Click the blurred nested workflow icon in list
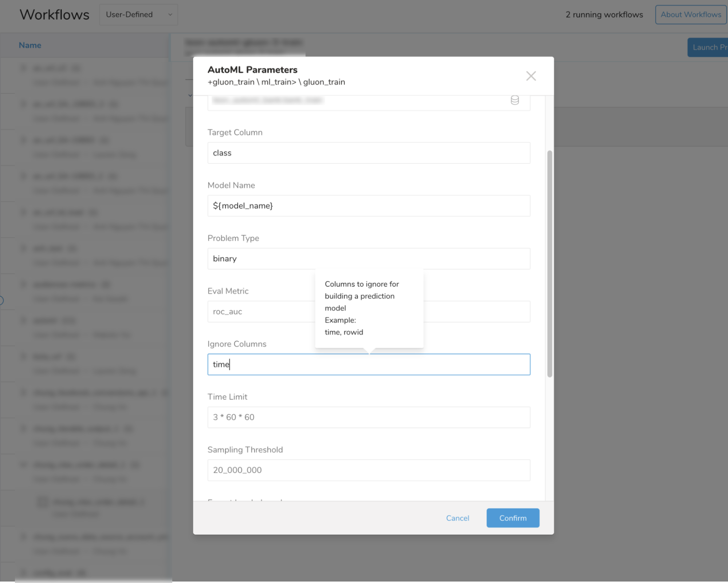 [43, 502]
